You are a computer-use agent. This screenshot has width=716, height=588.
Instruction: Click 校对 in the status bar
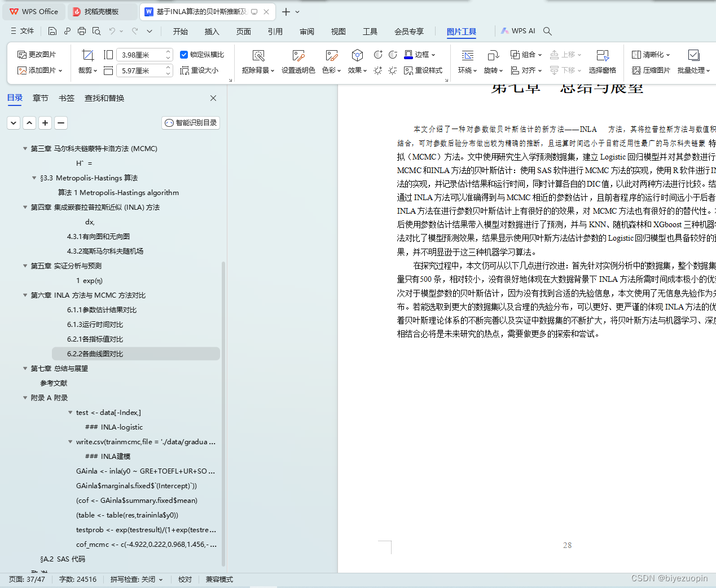(x=185, y=579)
